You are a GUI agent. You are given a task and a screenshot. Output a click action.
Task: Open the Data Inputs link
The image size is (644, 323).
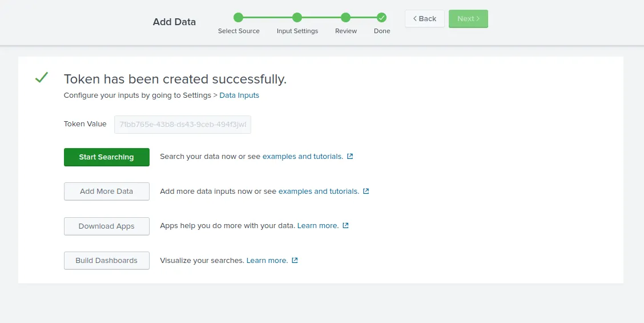pos(239,95)
